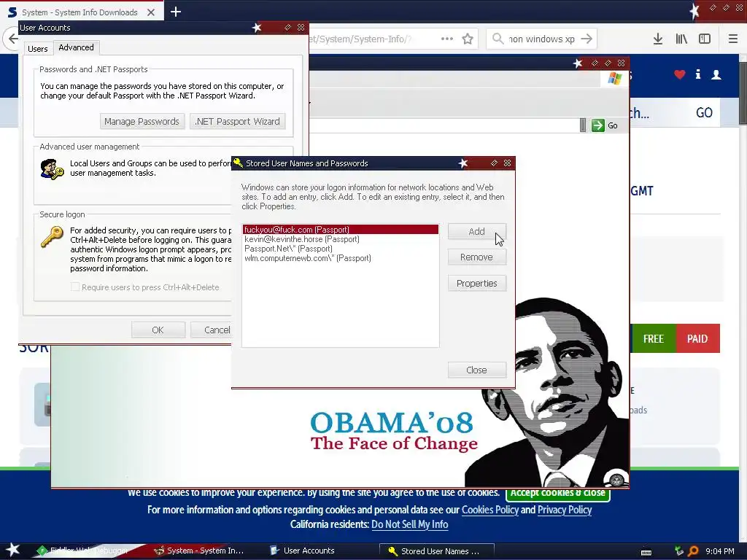Image resolution: width=747 pixels, height=560 pixels.
Task: Open the Cookies Policy link
Action: tap(489, 510)
